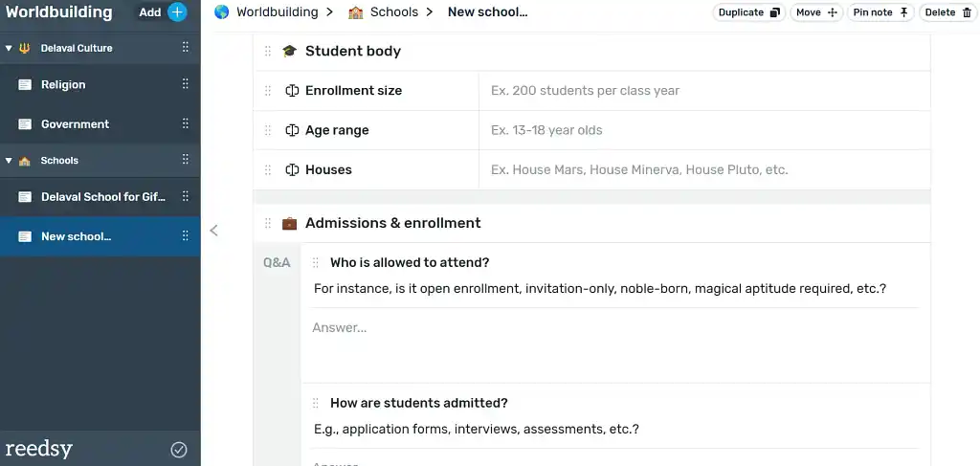
Task: Click the drag handle on Delaval School for Gif… row
Action: pos(185,196)
